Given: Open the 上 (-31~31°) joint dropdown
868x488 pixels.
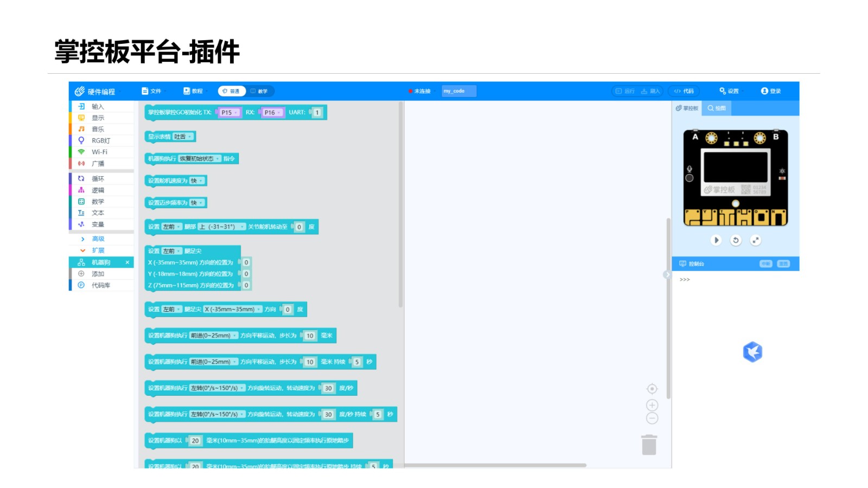Looking at the screenshot, I should pos(221,227).
